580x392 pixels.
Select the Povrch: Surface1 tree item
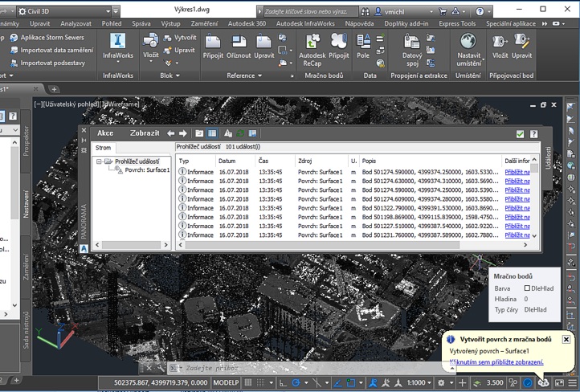click(x=147, y=170)
